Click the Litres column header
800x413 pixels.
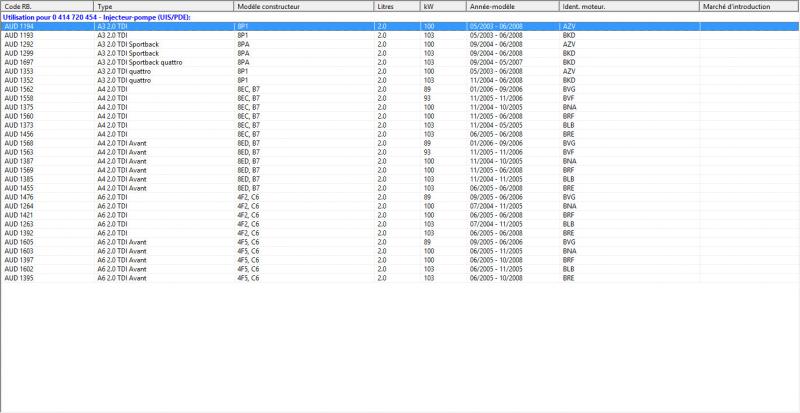(x=397, y=7)
